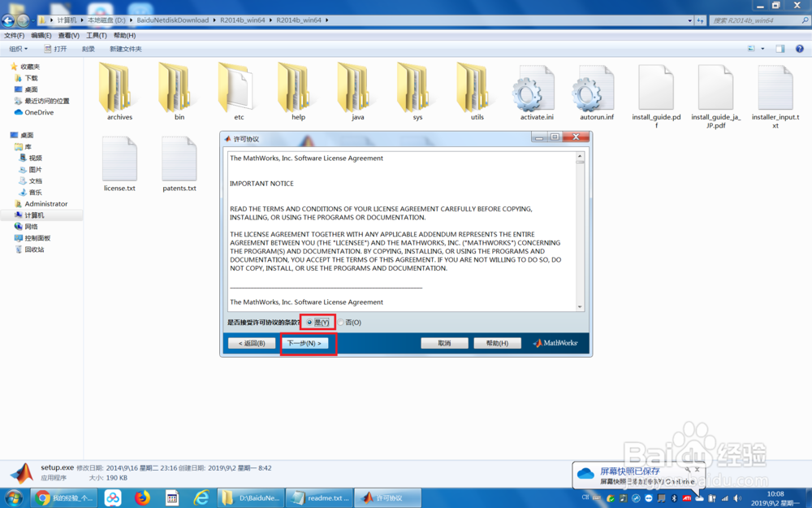Click the search R2014b_win64 input box
Image resolution: width=812 pixels, height=508 pixels.
758,20
